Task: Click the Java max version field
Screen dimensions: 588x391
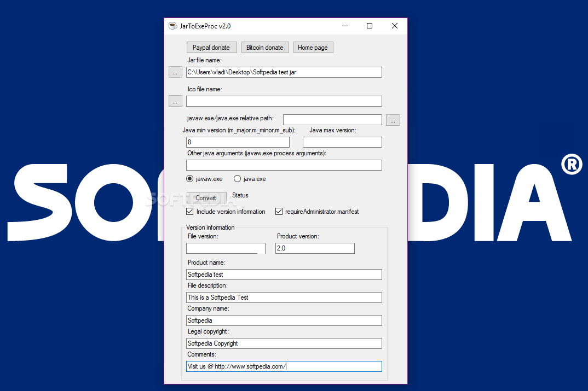Action: [x=342, y=142]
